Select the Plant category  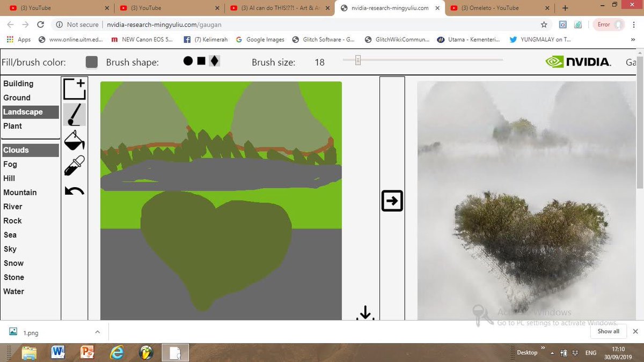tap(13, 126)
